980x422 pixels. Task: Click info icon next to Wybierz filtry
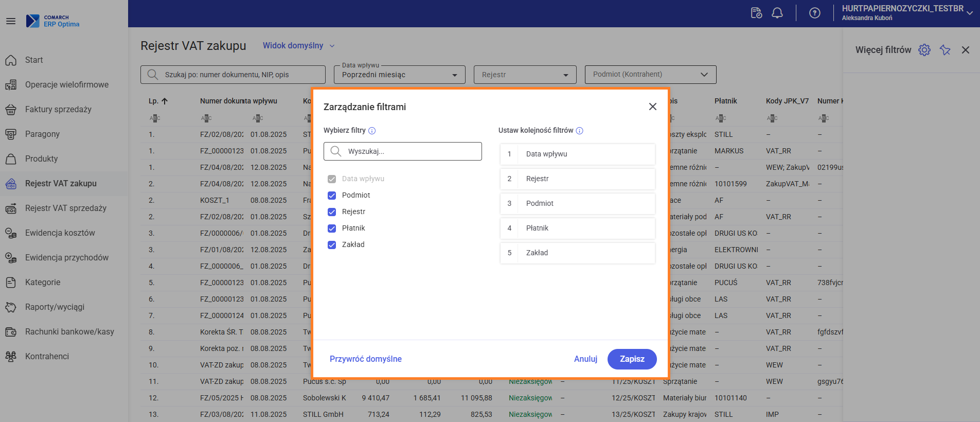372,131
